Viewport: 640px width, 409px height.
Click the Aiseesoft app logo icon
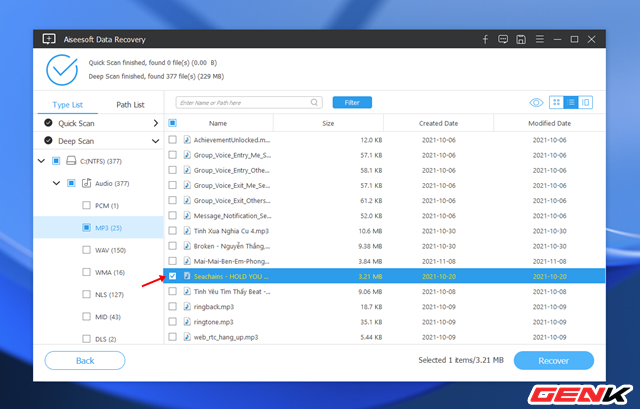coord(49,39)
